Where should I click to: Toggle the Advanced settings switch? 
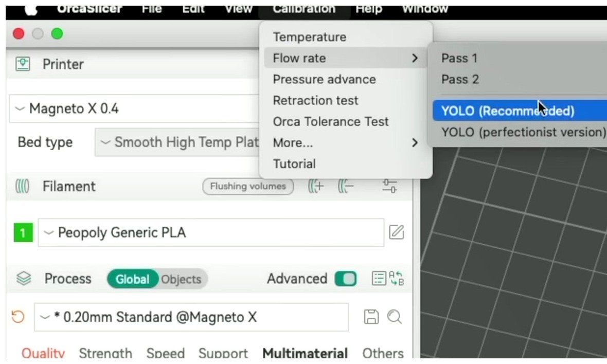click(x=346, y=279)
